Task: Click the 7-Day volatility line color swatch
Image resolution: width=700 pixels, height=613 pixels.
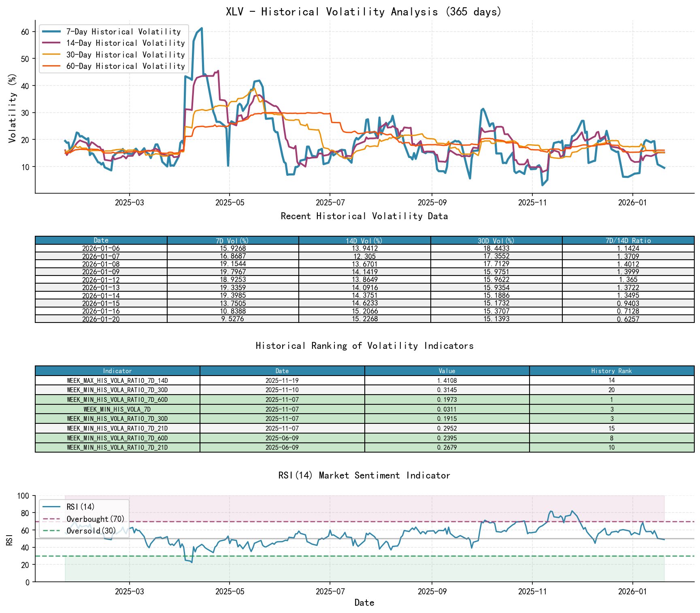Action: tap(51, 31)
